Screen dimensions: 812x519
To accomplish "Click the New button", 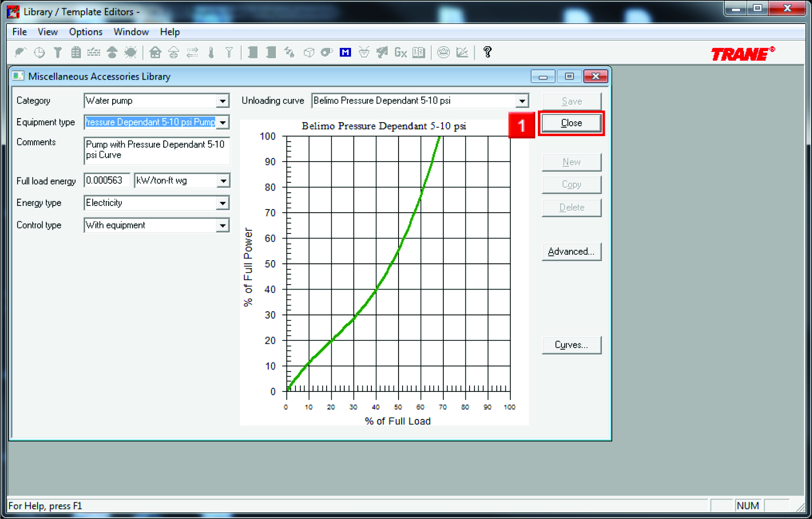I will coord(571,162).
